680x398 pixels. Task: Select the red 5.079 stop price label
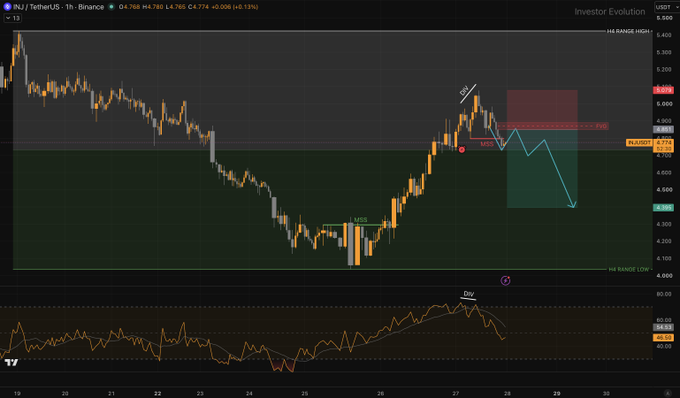pos(664,90)
